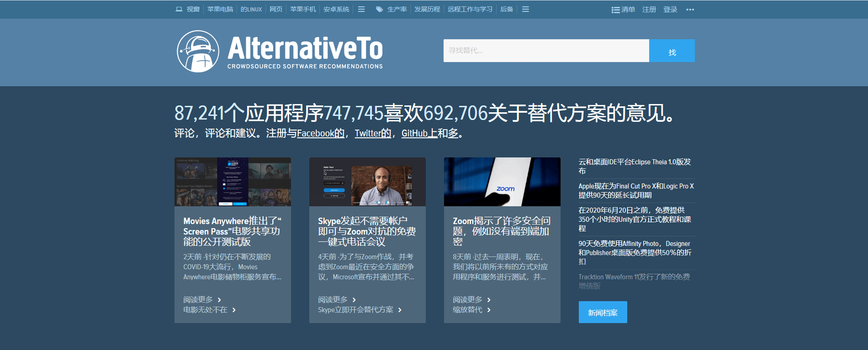The height and width of the screenshot is (350, 868).
Task: Click the arrow next to Skype立即开会替代方案
Action: pos(400,310)
